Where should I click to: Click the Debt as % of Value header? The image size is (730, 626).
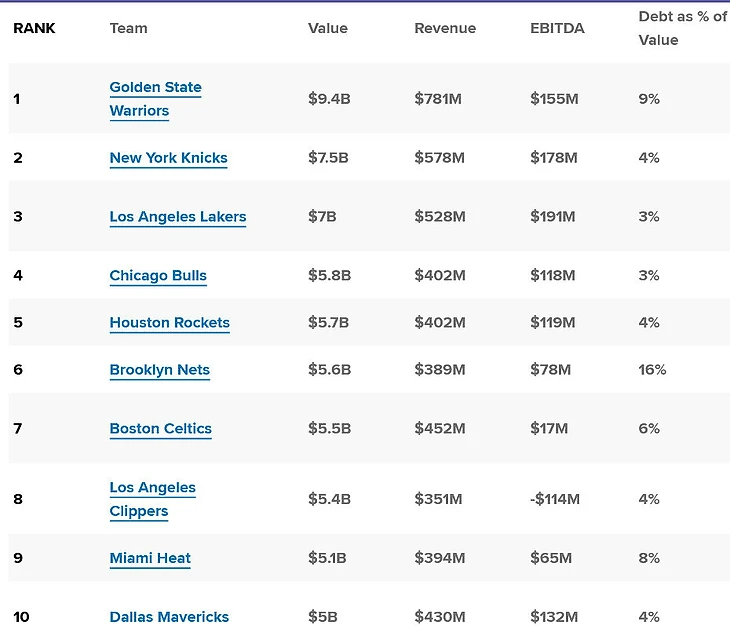click(x=683, y=28)
